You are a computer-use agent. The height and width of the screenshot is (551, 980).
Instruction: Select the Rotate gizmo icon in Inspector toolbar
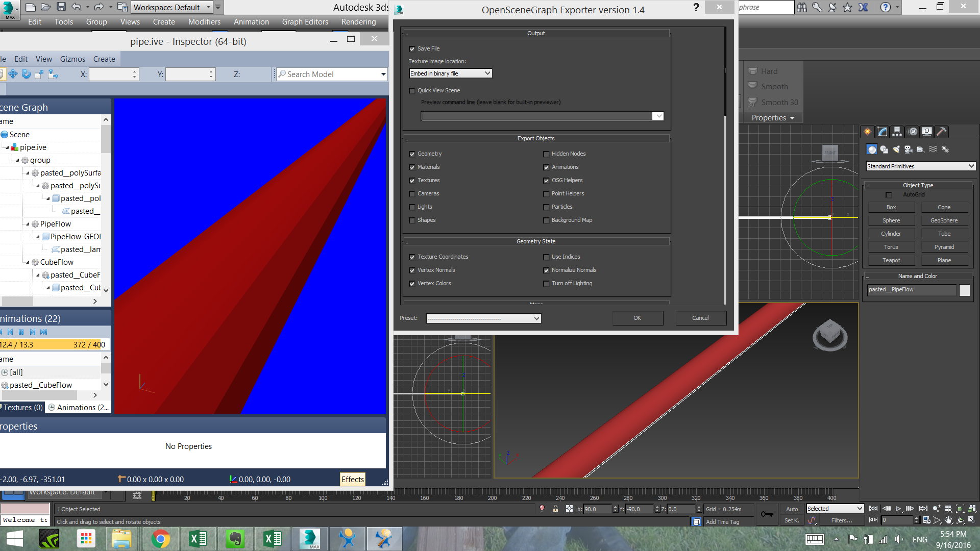(x=26, y=74)
